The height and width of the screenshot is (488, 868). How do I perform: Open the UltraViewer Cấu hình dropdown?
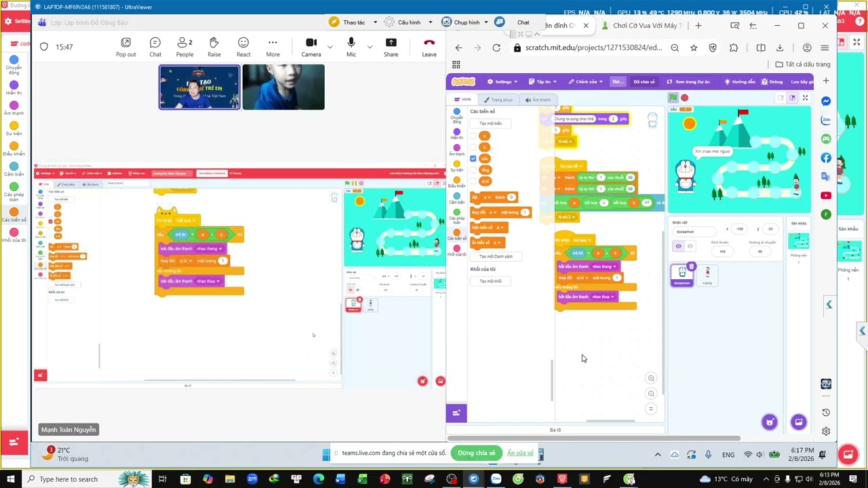[x=409, y=22]
